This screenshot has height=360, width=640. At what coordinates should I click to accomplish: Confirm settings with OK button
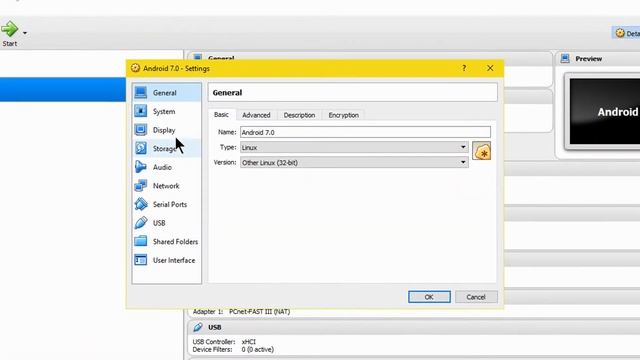[429, 297]
